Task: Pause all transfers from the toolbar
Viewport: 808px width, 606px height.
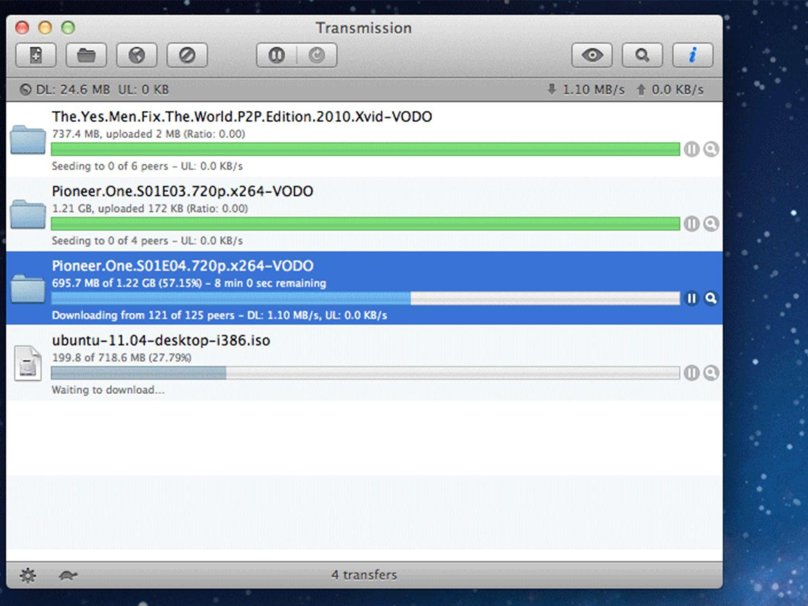Action: [277, 56]
